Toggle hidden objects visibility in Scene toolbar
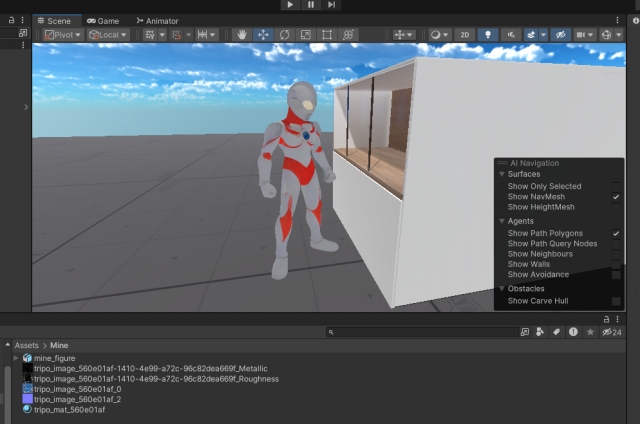The height and width of the screenshot is (424, 640). click(x=560, y=35)
